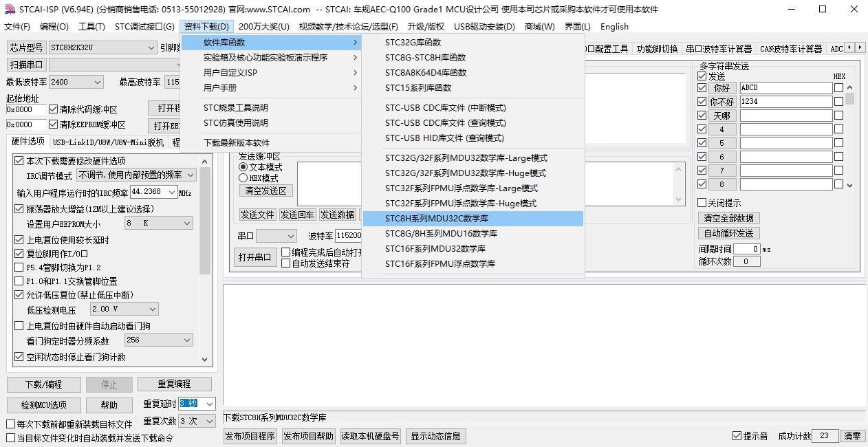This screenshot has height=447, width=868.
Task: Click 清空发送区 button
Action: coord(266,190)
